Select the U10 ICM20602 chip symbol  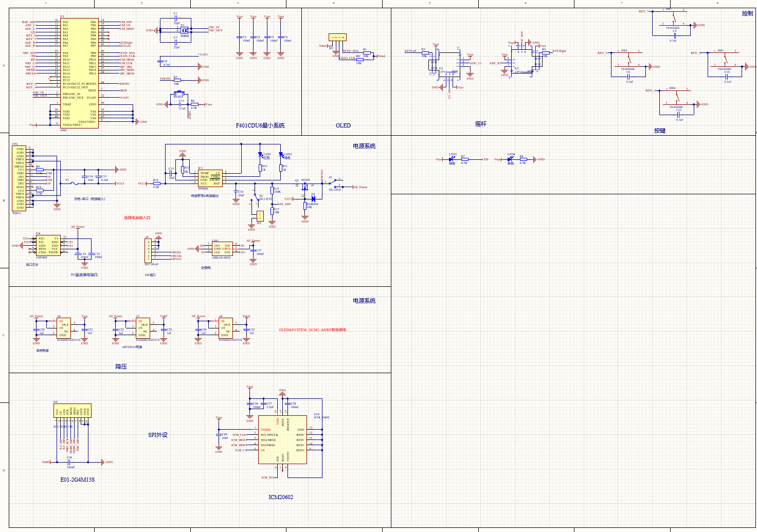[282, 440]
